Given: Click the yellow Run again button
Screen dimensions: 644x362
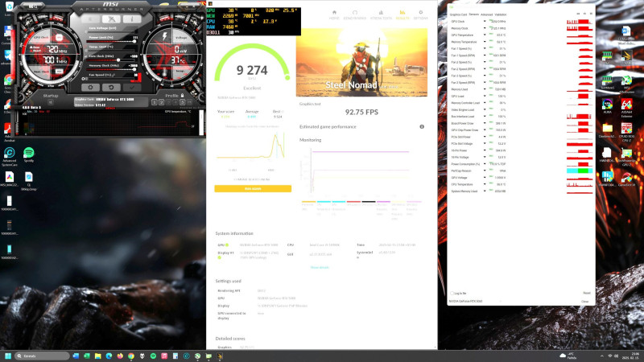Looking at the screenshot, I should pyautogui.click(x=253, y=189).
